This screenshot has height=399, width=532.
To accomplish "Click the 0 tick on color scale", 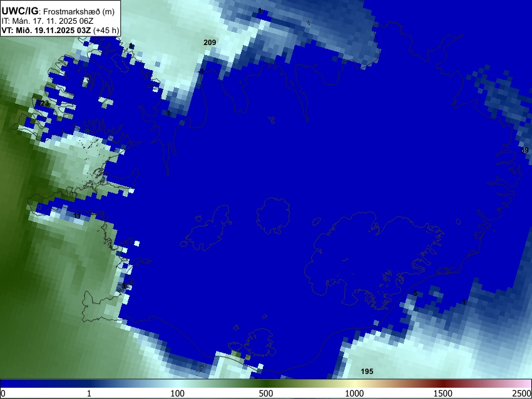I will 3,393.
